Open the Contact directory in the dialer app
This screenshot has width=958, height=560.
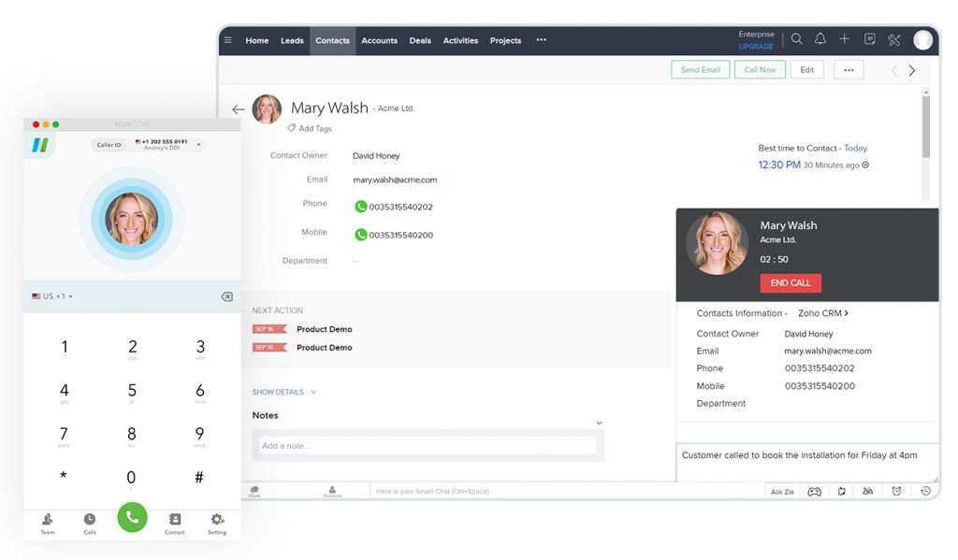(174, 521)
